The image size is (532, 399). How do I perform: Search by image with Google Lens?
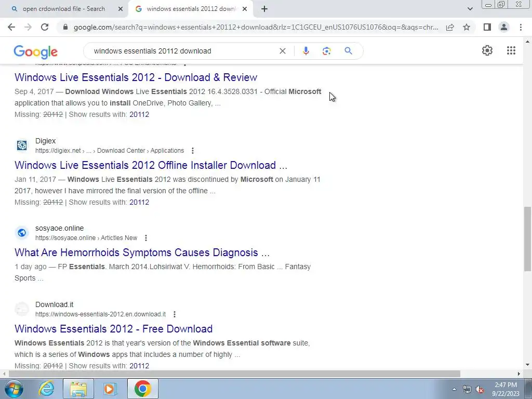326,51
